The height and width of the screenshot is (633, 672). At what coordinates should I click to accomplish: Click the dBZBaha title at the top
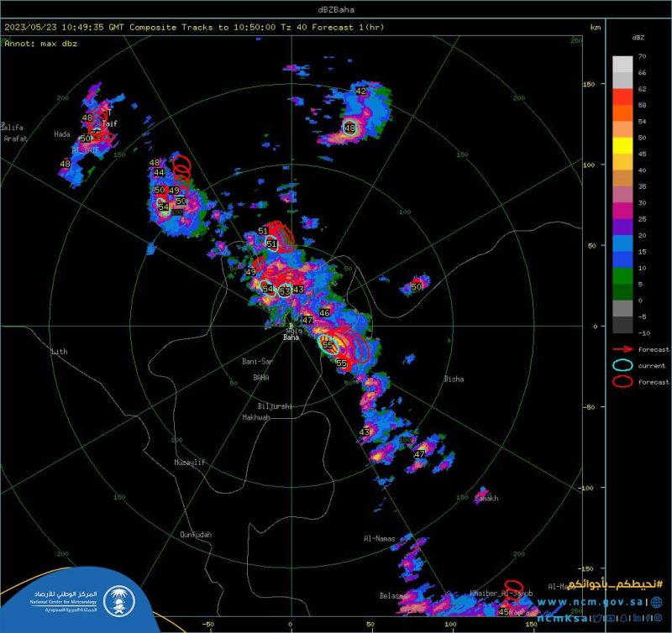[x=336, y=9]
